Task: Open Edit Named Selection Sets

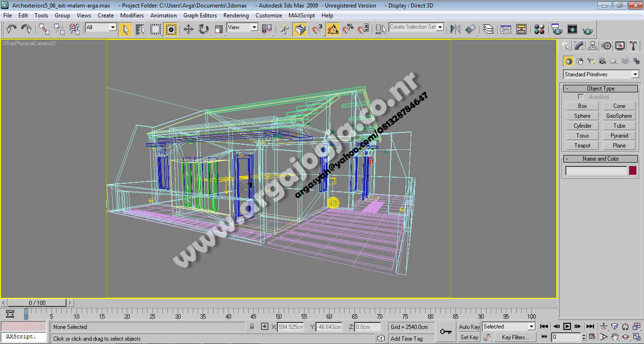Action: pos(381,29)
